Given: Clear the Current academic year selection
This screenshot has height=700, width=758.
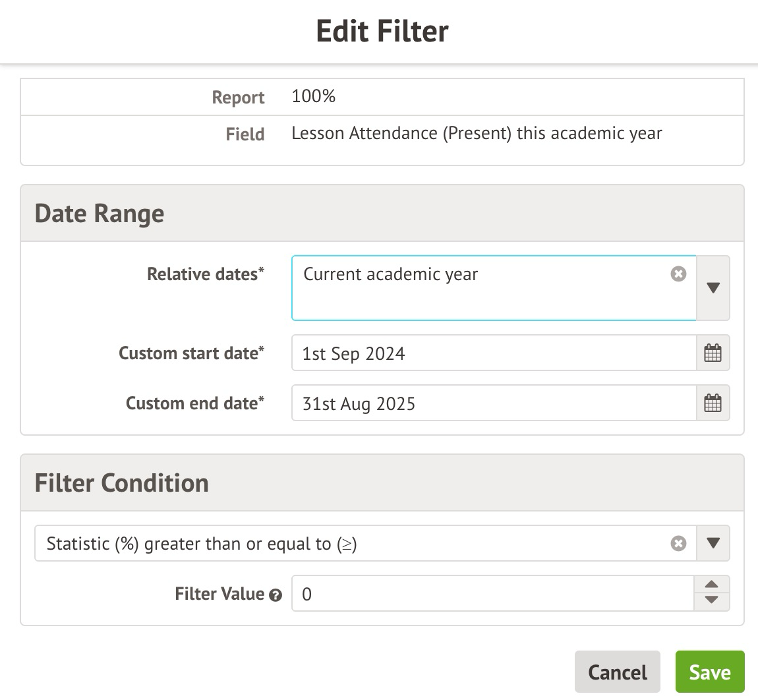Looking at the screenshot, I should click(678, 274).
